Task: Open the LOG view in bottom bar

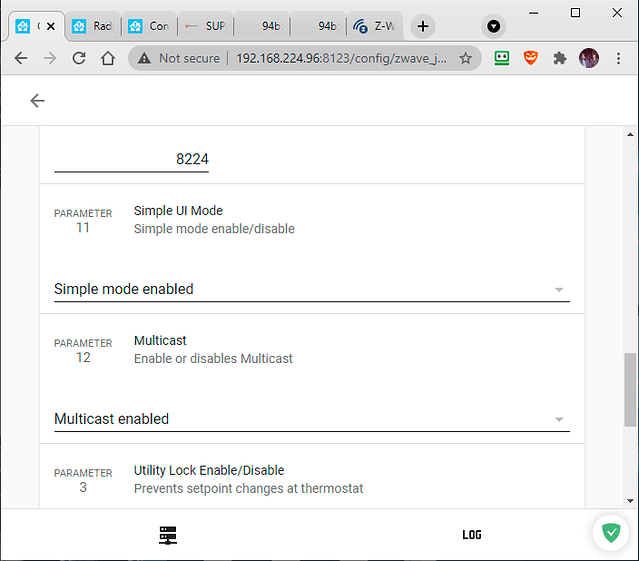Action: tap(472, 535)
